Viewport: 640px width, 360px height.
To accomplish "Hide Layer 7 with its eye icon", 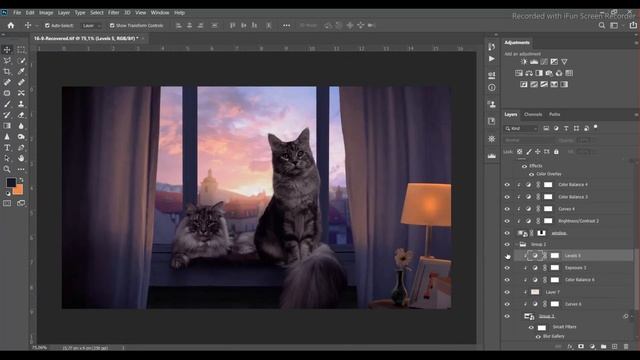I will (507, 292).
